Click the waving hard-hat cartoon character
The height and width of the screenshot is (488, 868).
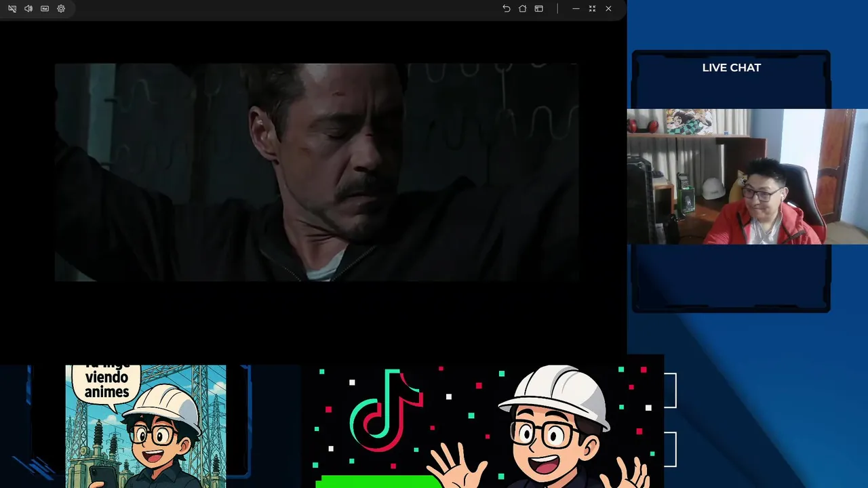539,427
